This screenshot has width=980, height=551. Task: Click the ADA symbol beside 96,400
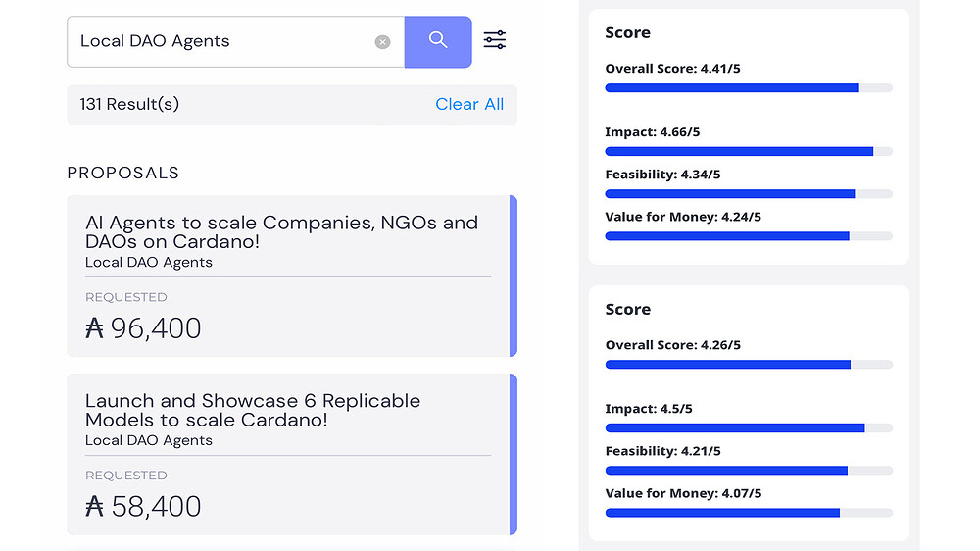point(95,328)
